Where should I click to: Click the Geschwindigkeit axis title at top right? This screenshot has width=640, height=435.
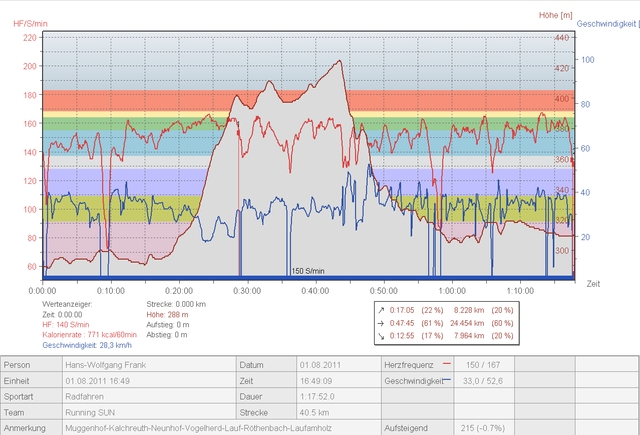pos(607,22)
